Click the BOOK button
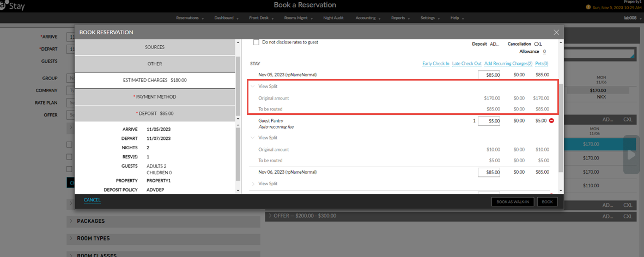644x257 pixels. click(548, 202)
